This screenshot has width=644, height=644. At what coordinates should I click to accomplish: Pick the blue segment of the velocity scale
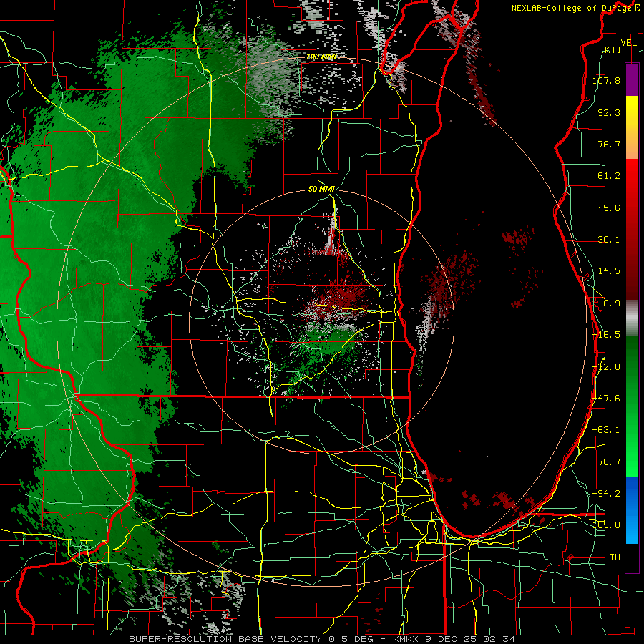(x=632, y=510)
